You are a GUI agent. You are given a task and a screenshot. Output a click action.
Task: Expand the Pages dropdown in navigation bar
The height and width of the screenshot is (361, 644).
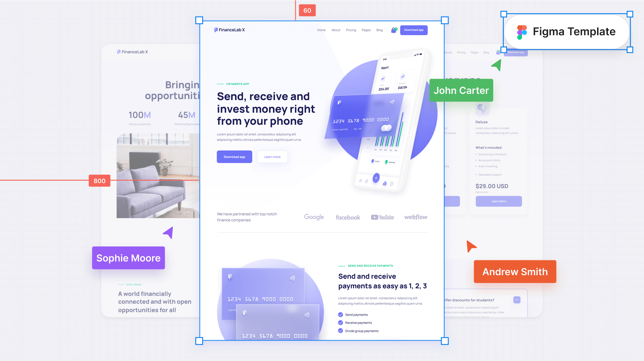point(366,29)
